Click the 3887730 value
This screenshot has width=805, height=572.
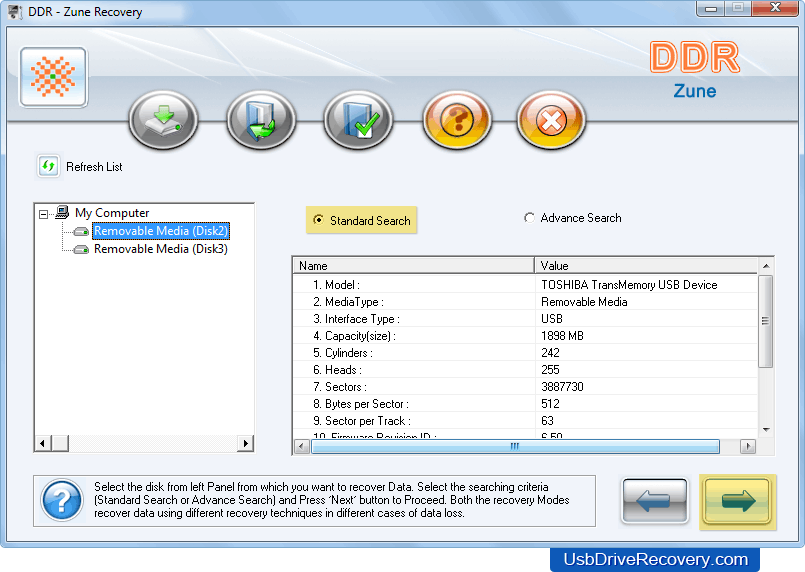coord(562,387)
